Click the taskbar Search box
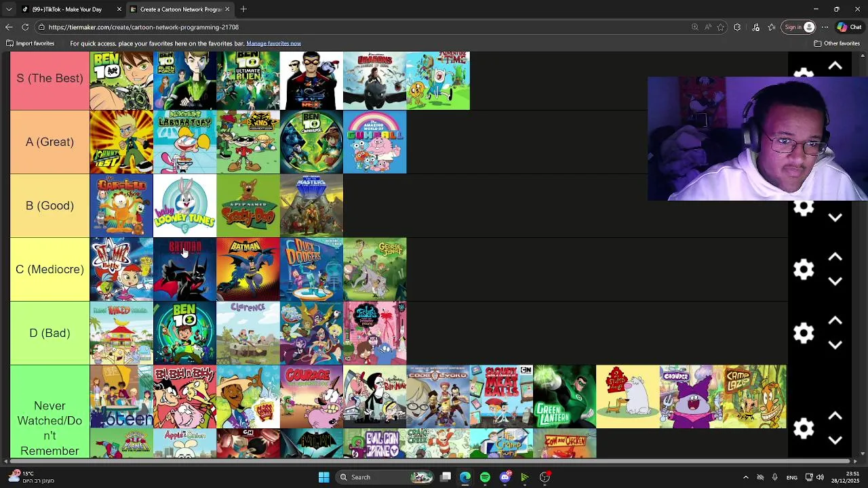Viewport: 868px width, 488px height. [385, 477]
